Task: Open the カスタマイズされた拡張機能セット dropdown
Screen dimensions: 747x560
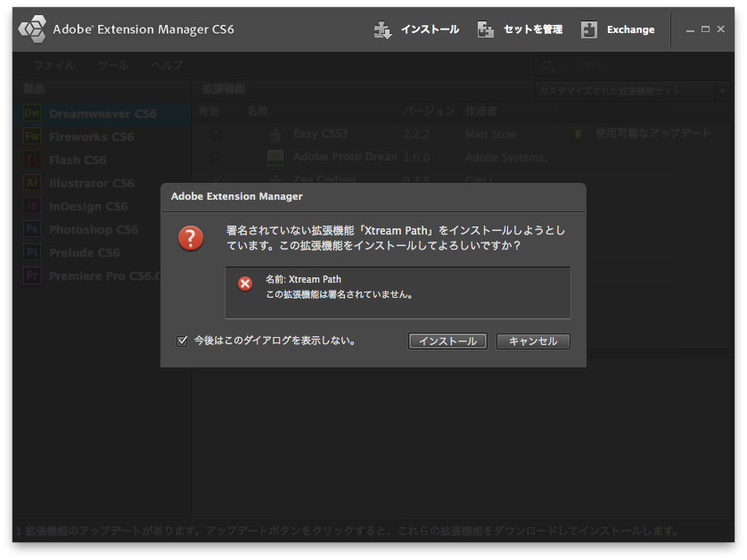Action: 632,91
